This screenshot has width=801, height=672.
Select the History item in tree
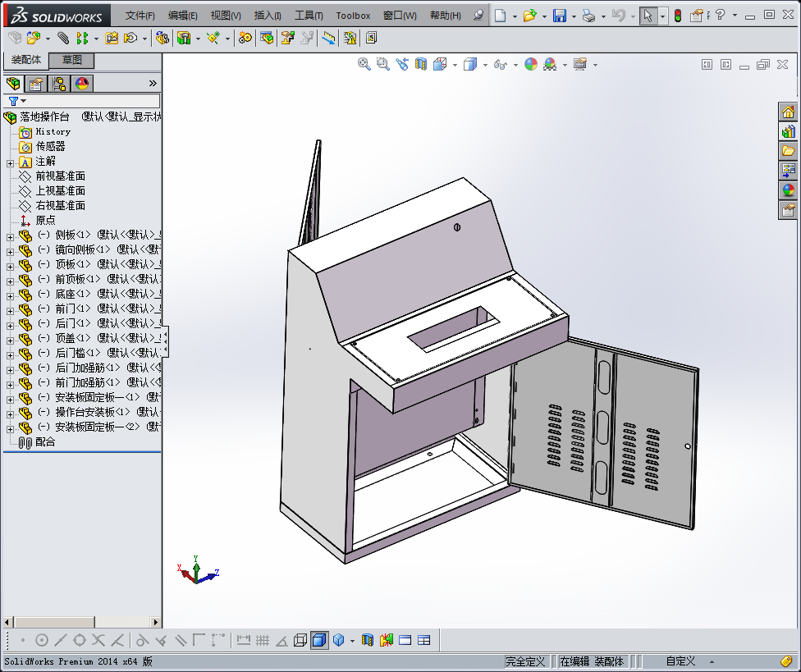[x=53, y=132]
